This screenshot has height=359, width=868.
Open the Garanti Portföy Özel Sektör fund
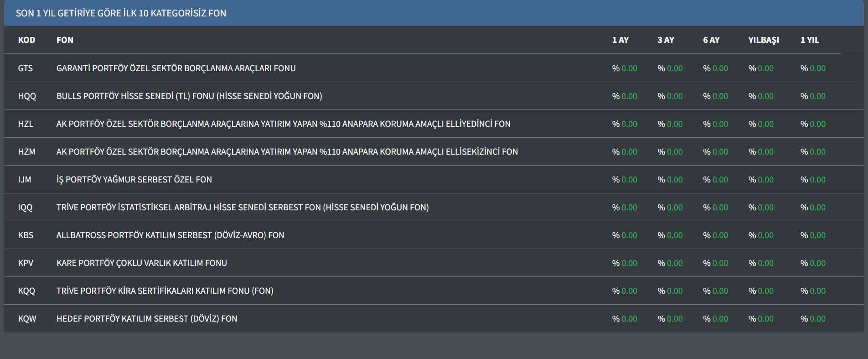pyautogui.click(x=176, y=68)
